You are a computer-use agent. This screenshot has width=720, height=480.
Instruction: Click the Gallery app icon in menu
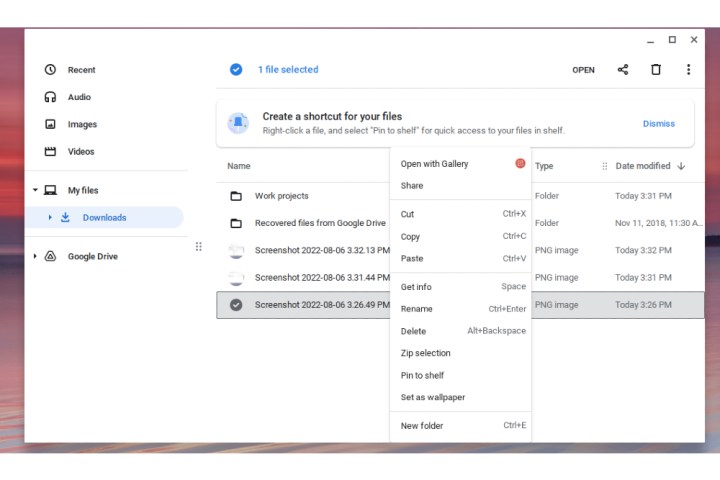pos(520,164)
